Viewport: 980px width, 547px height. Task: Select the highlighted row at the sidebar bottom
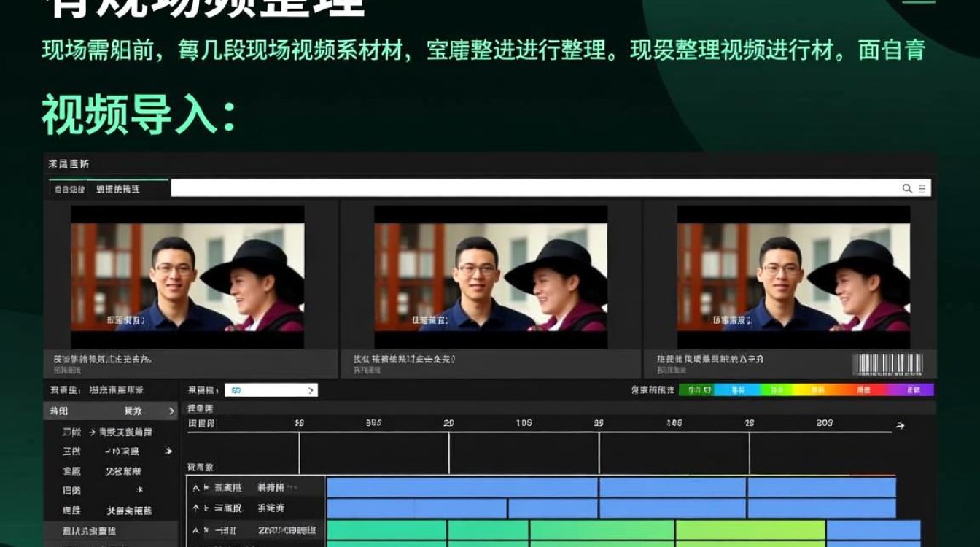(111, 531)
